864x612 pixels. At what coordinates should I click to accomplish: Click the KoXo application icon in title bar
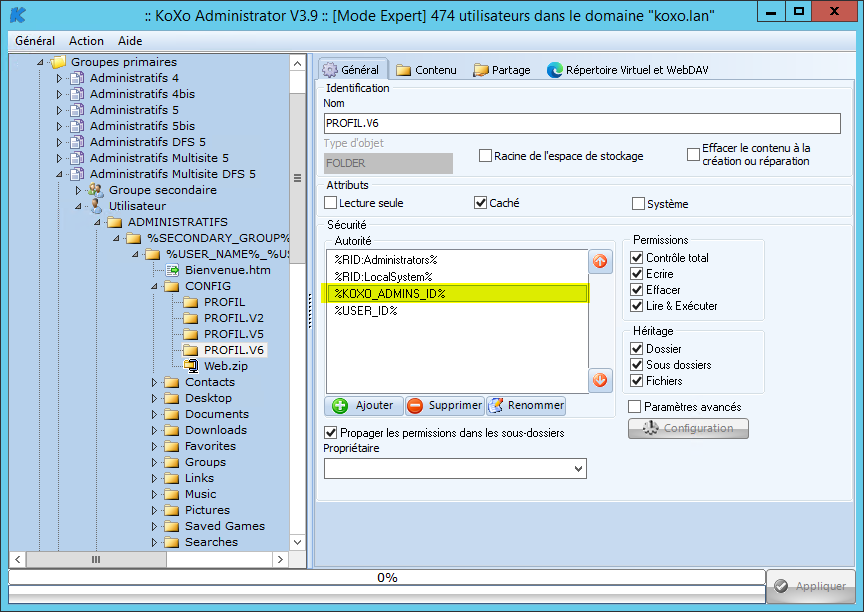(15, 15)
